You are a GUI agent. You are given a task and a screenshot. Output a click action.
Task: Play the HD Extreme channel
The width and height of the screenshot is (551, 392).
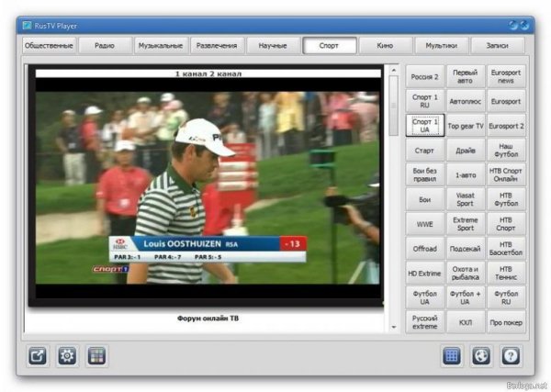pyautogui.click(x=425, y=274)
